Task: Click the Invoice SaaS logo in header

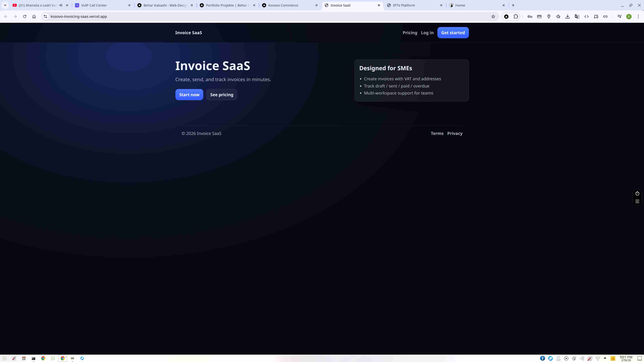Action: point(189,33)
